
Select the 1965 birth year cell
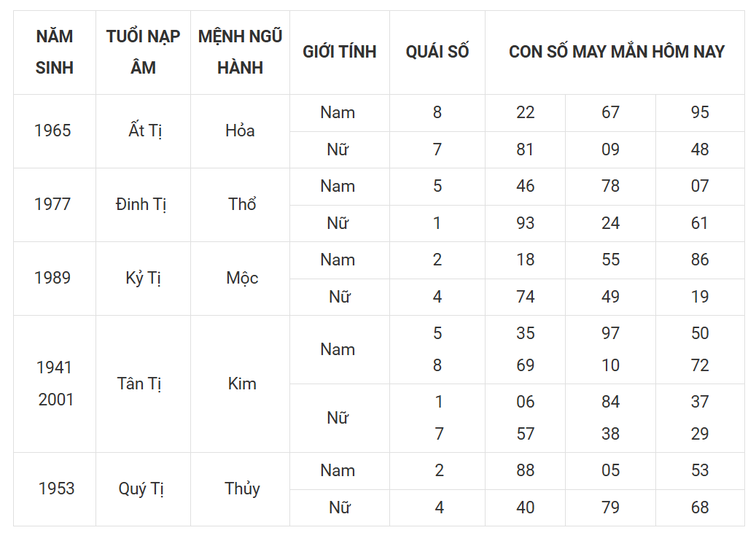coord(55,131)
